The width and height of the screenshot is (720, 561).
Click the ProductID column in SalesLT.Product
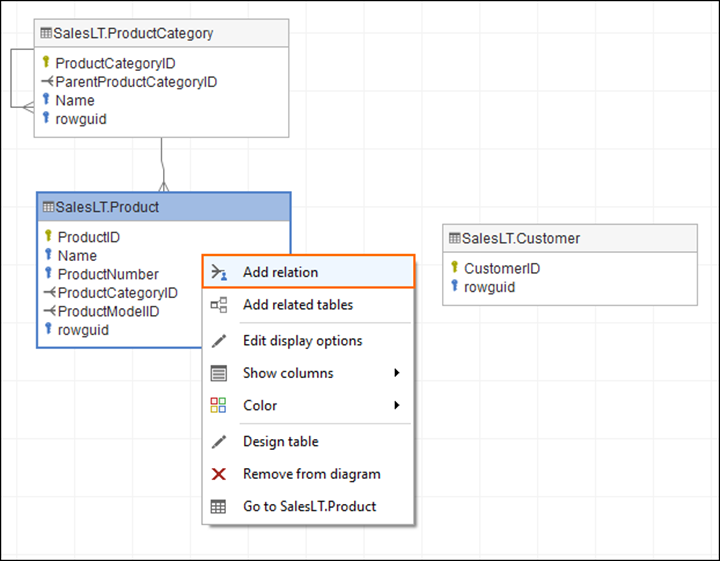[x=89, y=237]
